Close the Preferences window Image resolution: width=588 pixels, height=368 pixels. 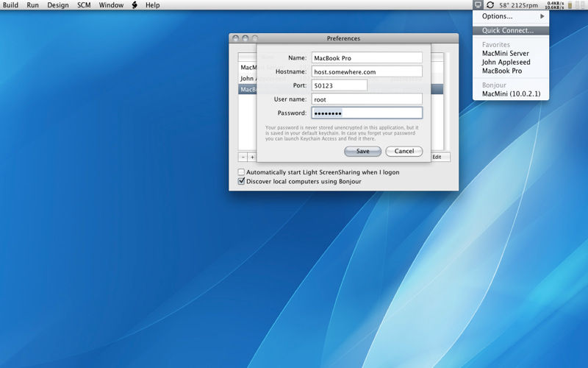point(235,38)
